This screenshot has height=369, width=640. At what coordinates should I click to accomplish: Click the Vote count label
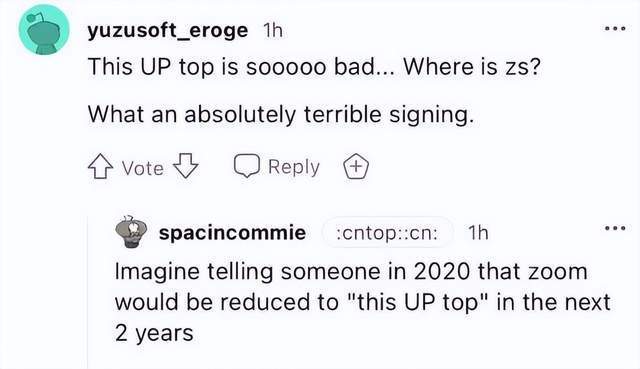click(143, 168)
